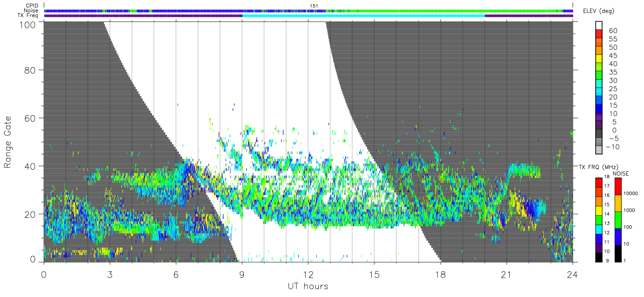Click the 9 label on TX FRQ legend
The width and height of the screenshot is (644, 297).
(x=606, y=260)
